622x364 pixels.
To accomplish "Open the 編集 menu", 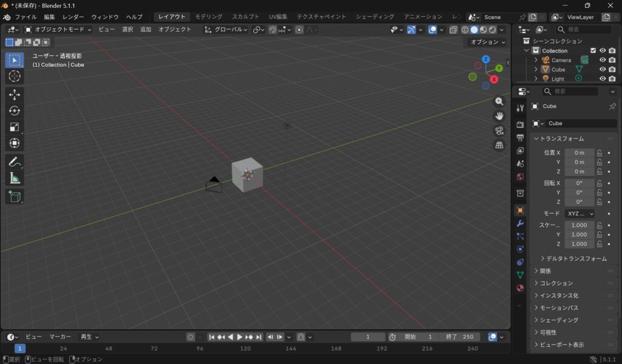I will tap(49, 17).
